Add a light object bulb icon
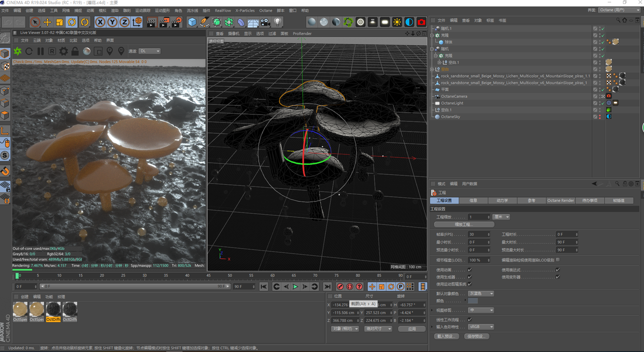The height and width of the screenshot is (352, 644). pos(278,22)
